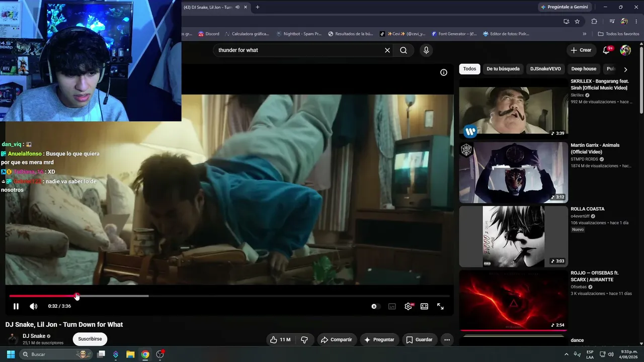The height and width of the screenshot is (362, 644).
Task: Subscribe with the Suscribirse button
Action: point(90,339)
